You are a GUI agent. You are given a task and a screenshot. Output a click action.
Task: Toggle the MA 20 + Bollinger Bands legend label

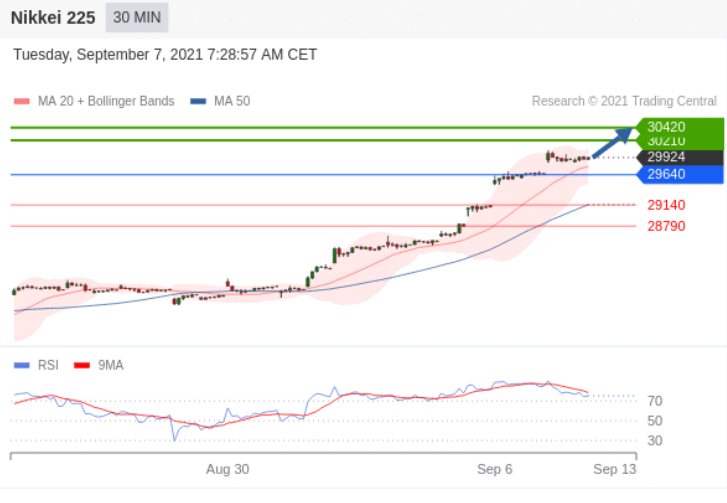tap(105, 101)
